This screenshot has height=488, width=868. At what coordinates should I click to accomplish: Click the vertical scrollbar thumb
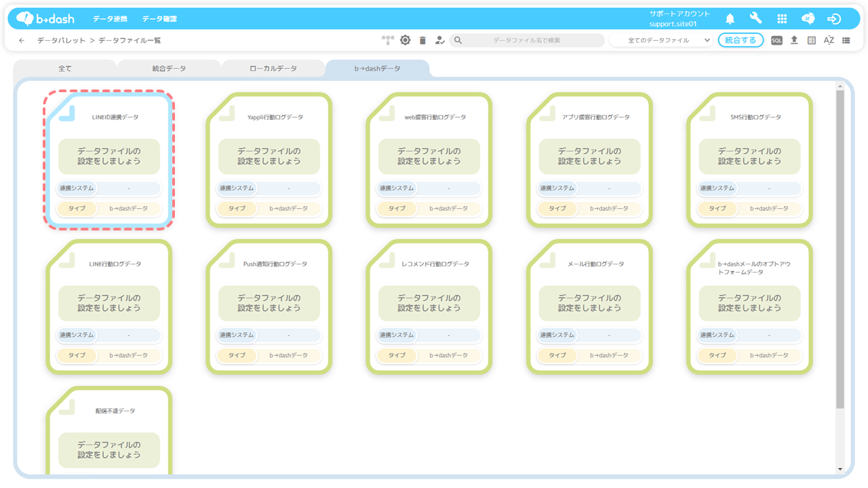[x=840, y=249]
